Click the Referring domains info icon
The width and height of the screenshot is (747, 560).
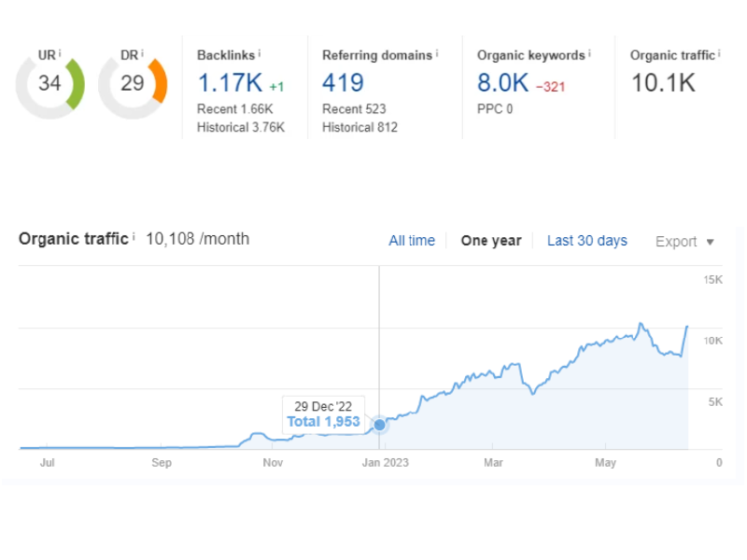(436, 53)
